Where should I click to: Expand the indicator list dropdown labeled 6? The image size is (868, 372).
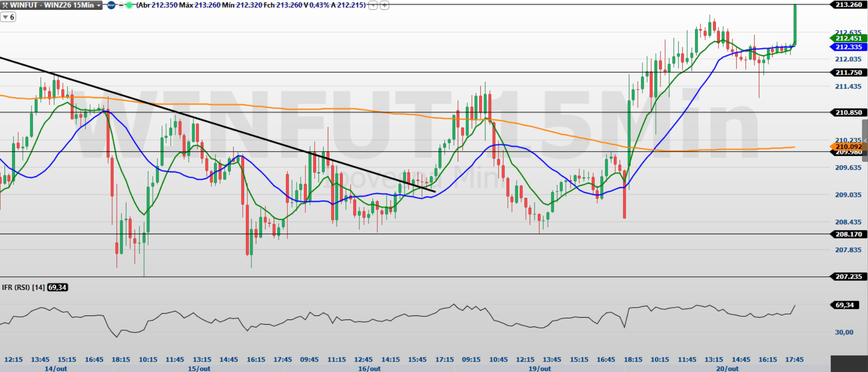8,17
